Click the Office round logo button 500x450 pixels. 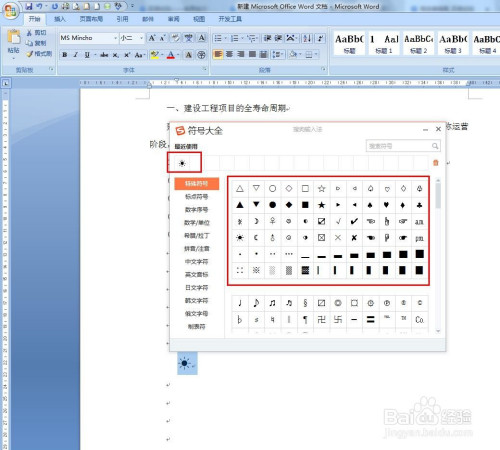tap(10, 11)
